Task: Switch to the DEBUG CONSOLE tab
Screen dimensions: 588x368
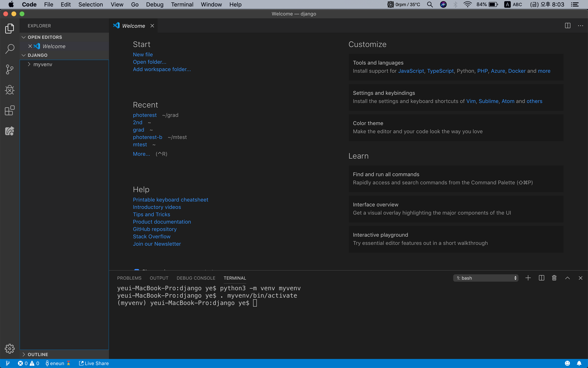Action: pos(196,278)
